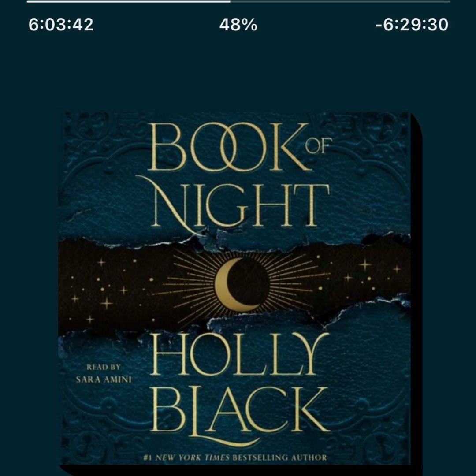This screenshot has height=476, width=476.
Task: Open the Book of Night cover art
Action: tap(234, 288)
